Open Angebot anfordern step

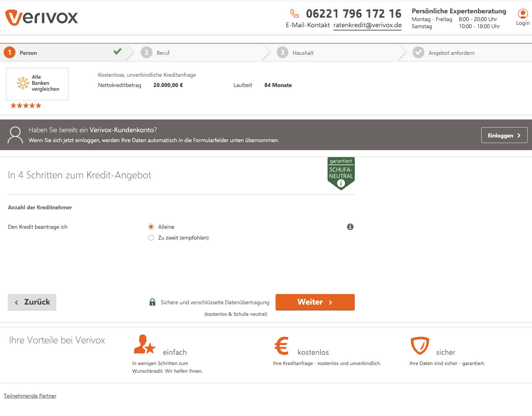[x=451, y=53]
